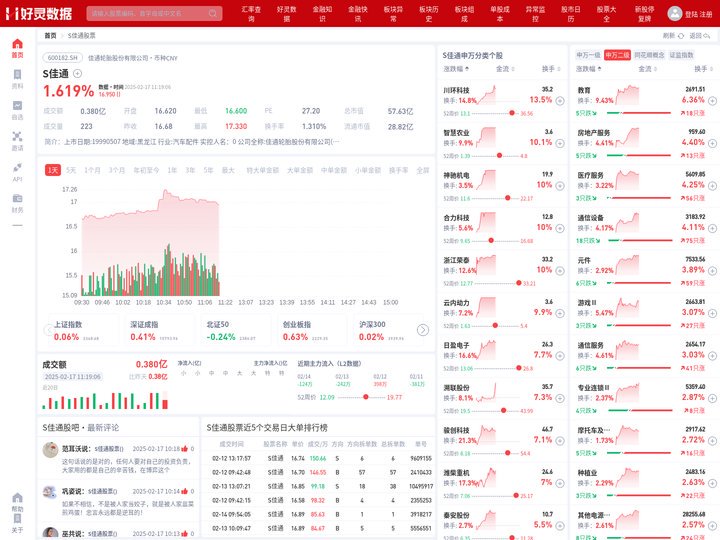Click plus icon beside 浙江荣泰
Viewport: 720px width, 540px height.
point(560,270)
